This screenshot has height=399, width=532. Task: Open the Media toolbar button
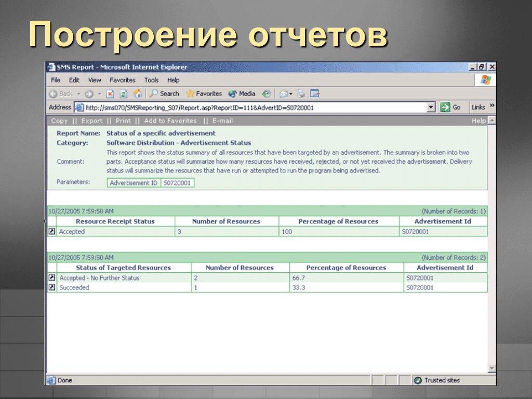point(242,94)
